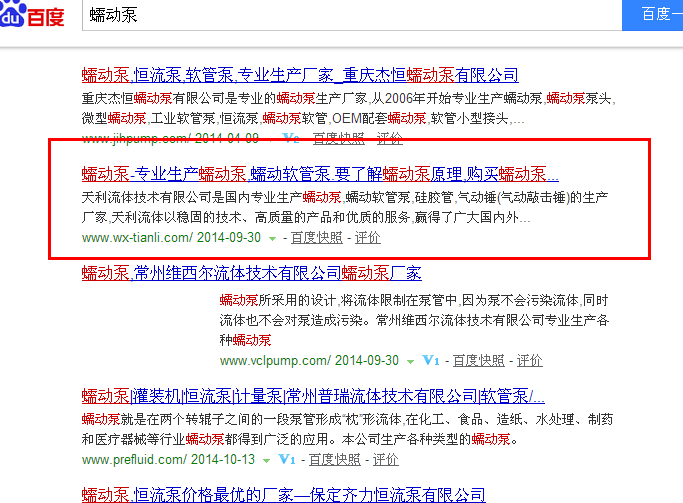The image size is (683, 503).
Task: Open the 常州维西尔流体技术有限公司 result title
Action: click(252, 273)
